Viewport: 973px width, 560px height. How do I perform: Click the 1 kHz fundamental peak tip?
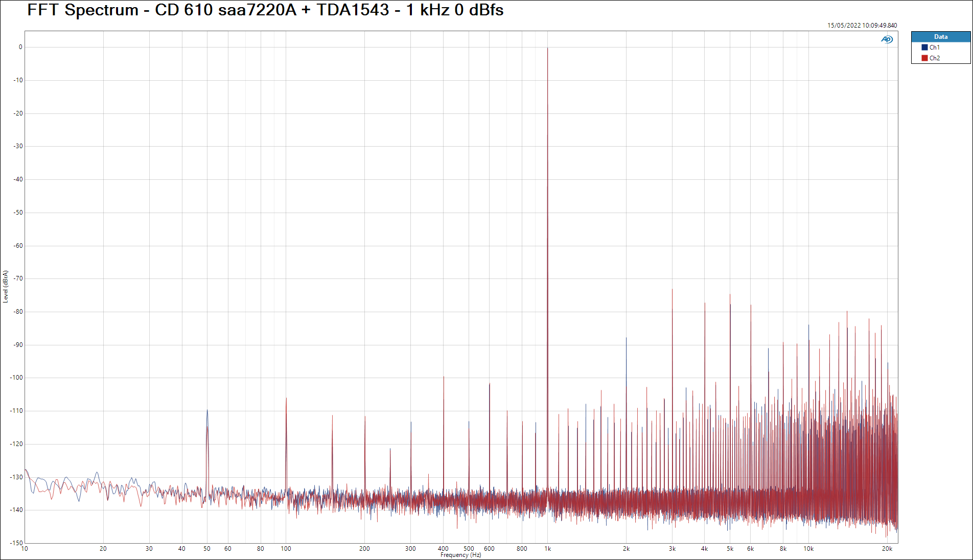point(547,49)
